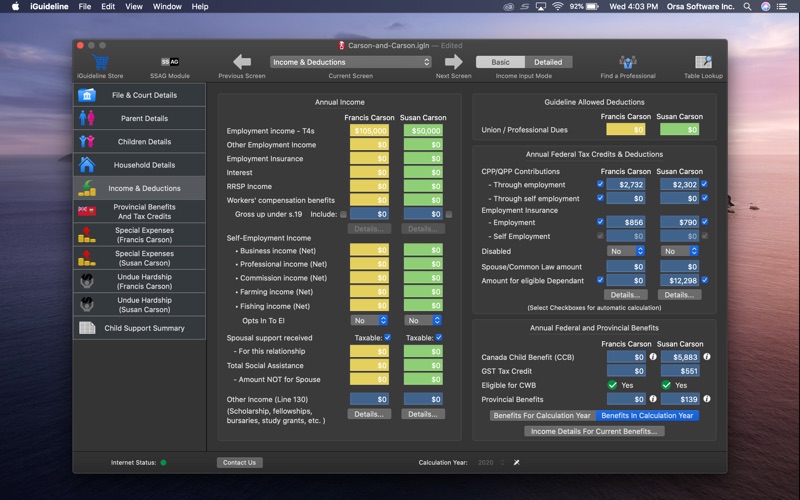Click CCB info icon for Francis Carson

[653, 357]
